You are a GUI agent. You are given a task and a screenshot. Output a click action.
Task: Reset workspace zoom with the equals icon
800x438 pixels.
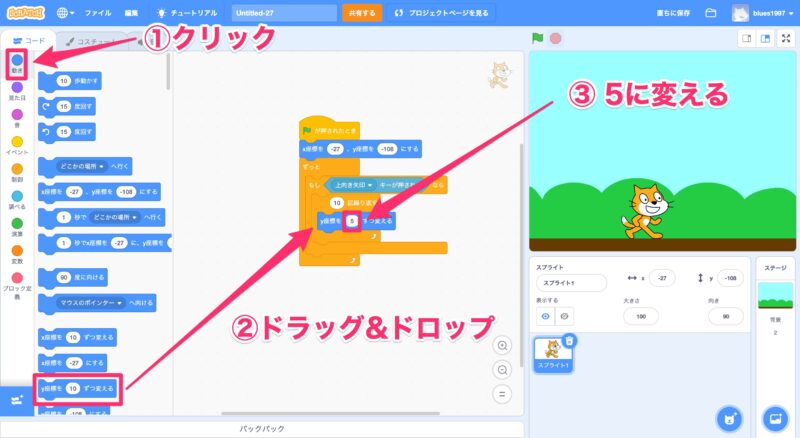point(503,392)
